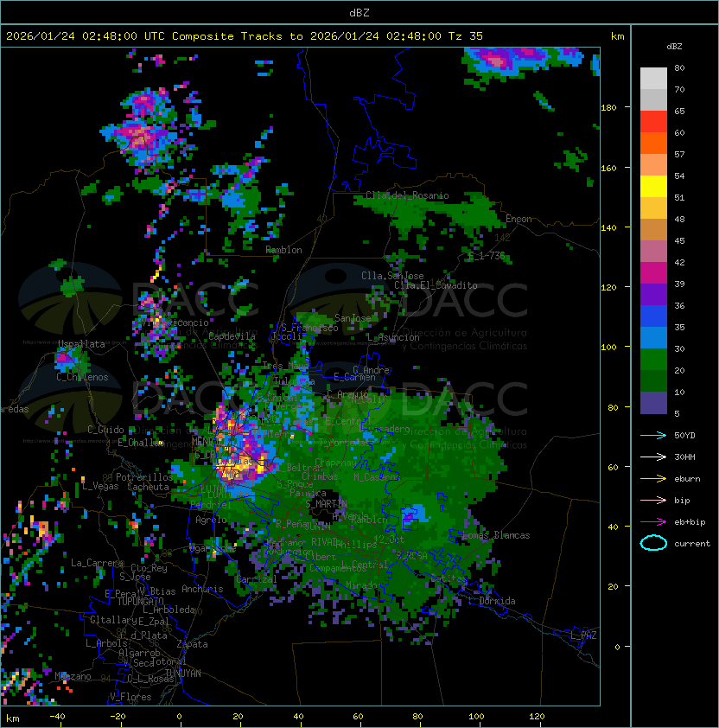Select the slate purple 5-10 dBZ swatch
This screenshot has width=719, height=728.
[653, 403]
